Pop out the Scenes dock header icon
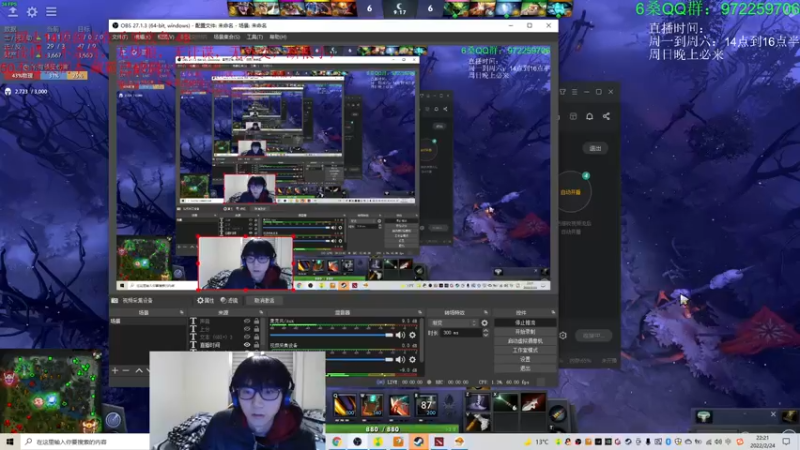 181,312
